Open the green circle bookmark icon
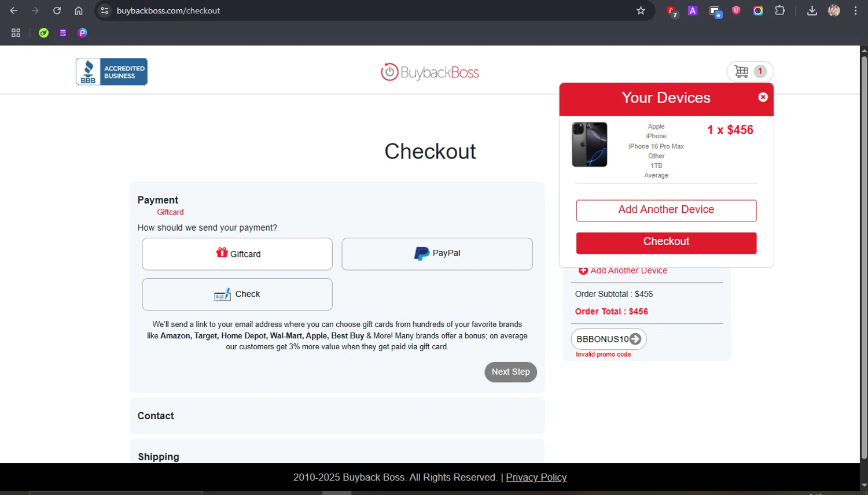Image resolution: width=868 pixels, height=495 pixels. point(43,33)
